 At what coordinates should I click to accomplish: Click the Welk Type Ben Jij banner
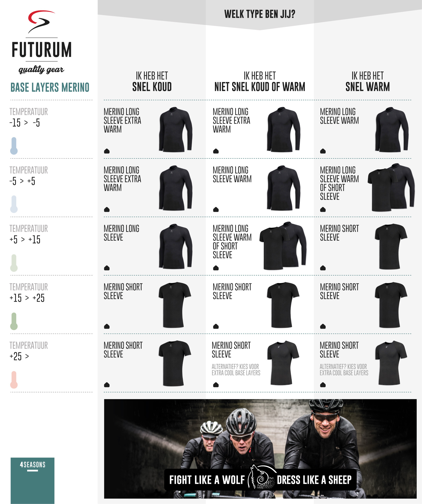(x=260, y=14)
